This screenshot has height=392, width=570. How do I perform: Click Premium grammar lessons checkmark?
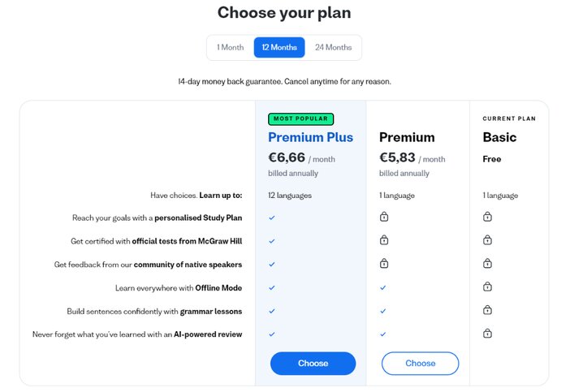click(x=382, y=311)
